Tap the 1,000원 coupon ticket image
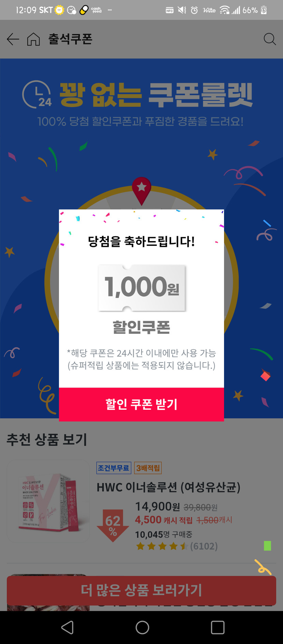This screenshot has width=283, height=644. coord(141,288)
